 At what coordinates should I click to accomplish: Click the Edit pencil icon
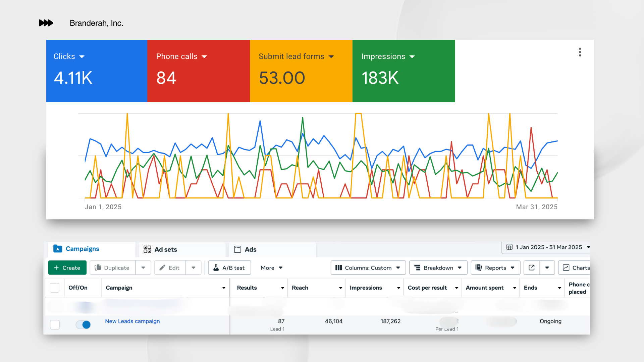(x=162, y=267)
